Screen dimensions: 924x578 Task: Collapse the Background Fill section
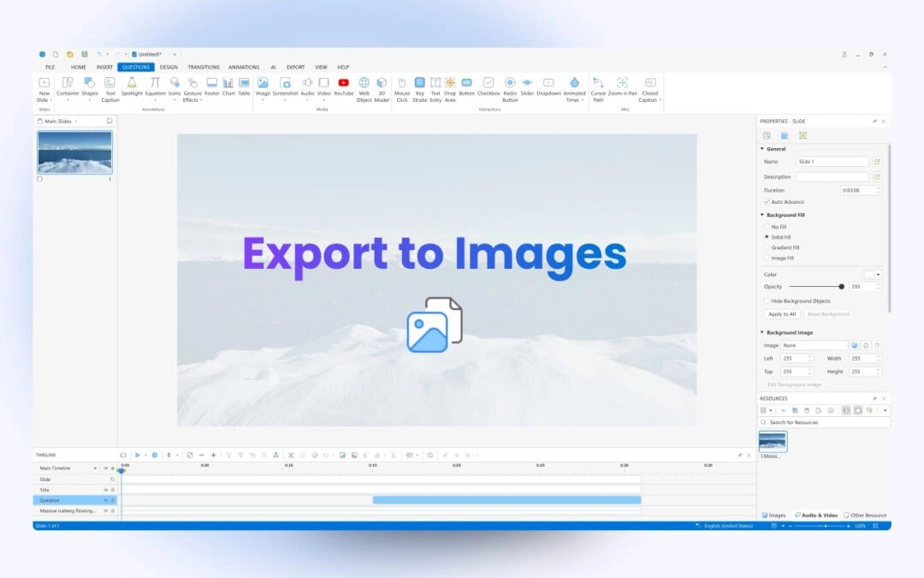click(762, 215)
